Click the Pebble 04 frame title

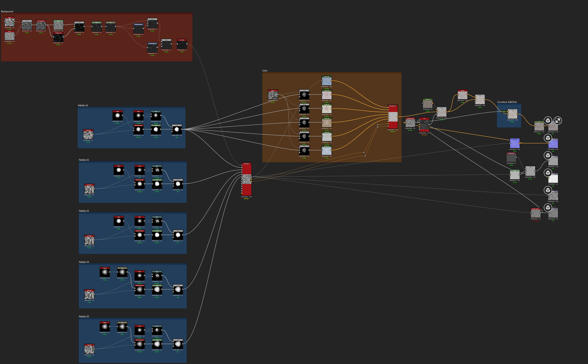(x=84, y=262)
